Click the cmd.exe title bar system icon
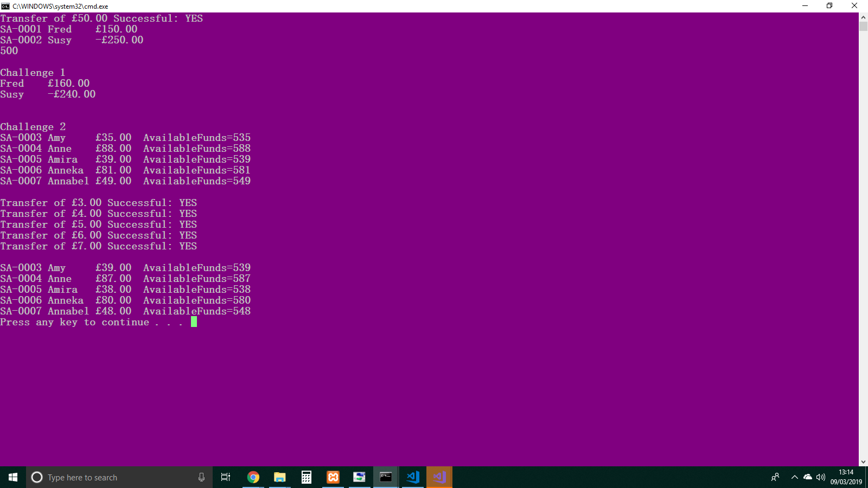The image size is (868, 488). [x=5, y=6]
